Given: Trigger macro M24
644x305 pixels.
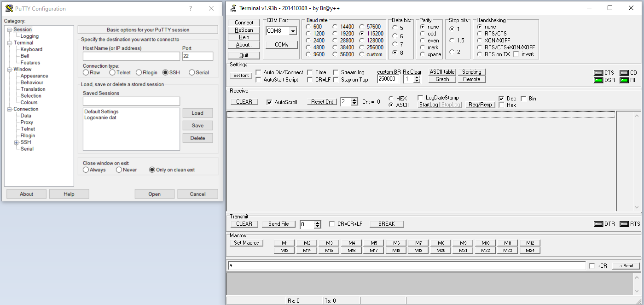Looking at the screenshot, I should click(530, 250).
